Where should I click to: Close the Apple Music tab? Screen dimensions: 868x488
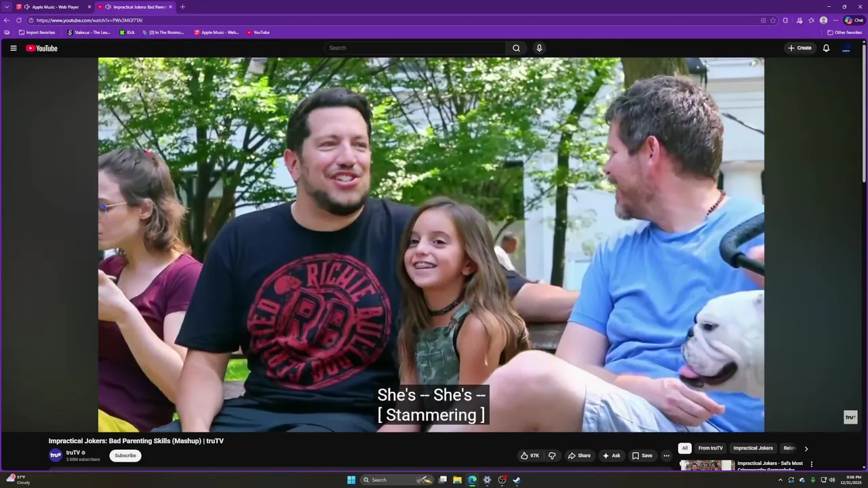click(89, 7)
